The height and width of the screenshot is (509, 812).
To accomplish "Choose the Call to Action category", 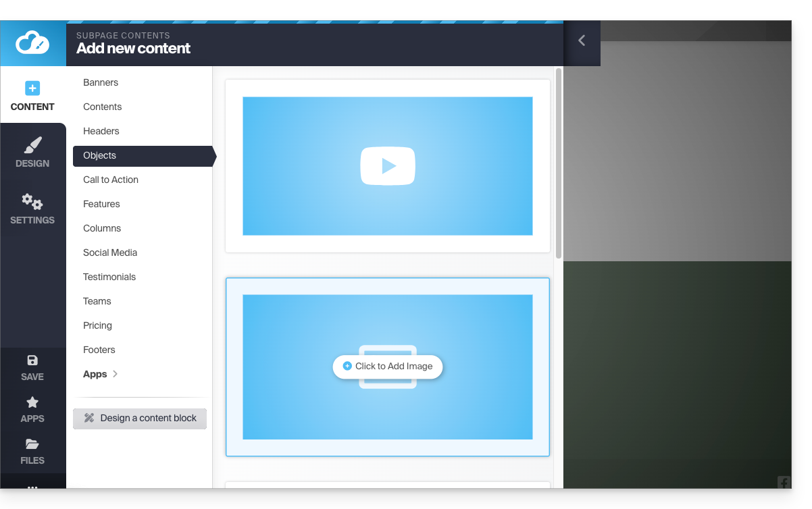I will coord(111,180).
